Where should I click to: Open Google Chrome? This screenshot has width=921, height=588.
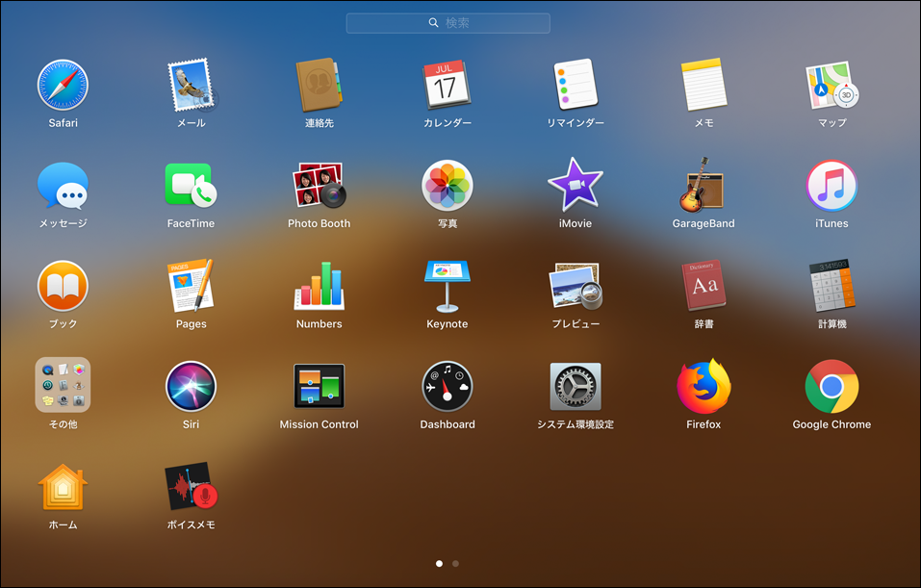831,387
